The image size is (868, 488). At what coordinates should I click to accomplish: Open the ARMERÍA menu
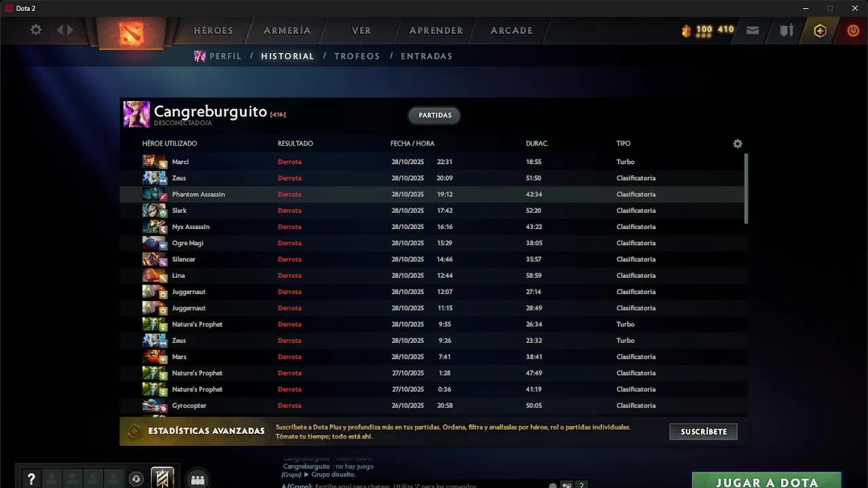288,30
